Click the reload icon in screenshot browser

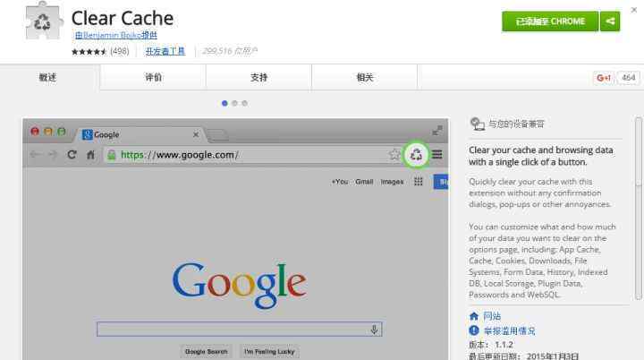(x=72, y=155)
